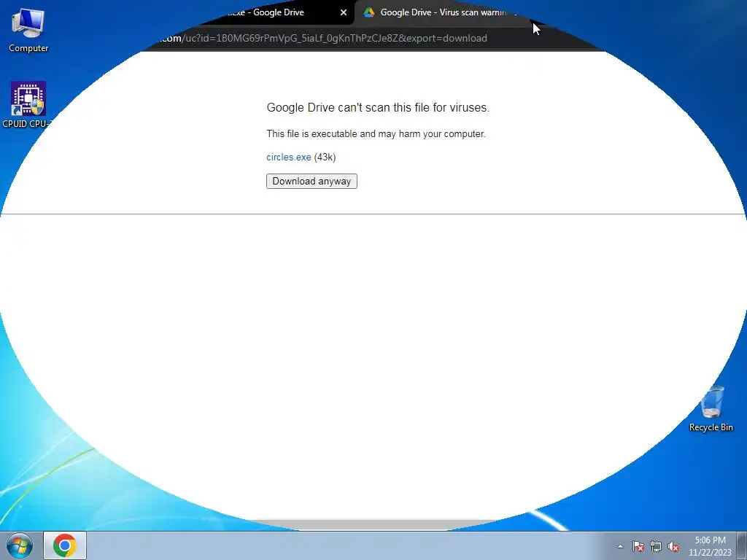The image size is (747, 560).
Task: Click the browser address bar URL
Action: coord(322,38)
